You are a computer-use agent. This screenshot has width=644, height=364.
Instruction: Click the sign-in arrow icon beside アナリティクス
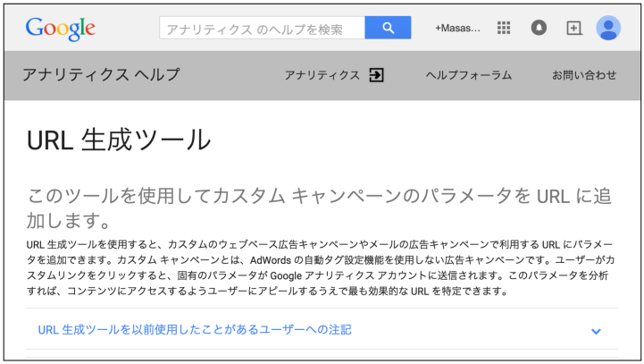pyautogui.click(x=376, y=75)
